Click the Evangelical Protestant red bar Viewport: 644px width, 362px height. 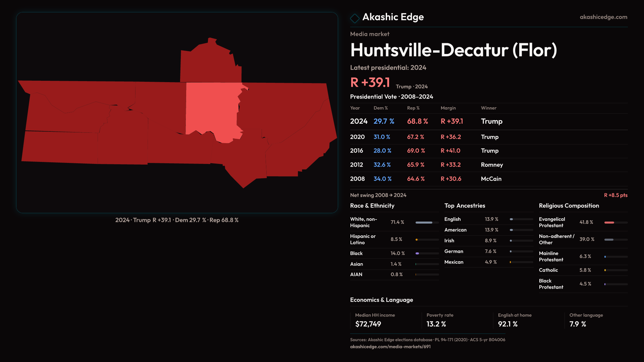pyautogui.click(x=609, y=223)
